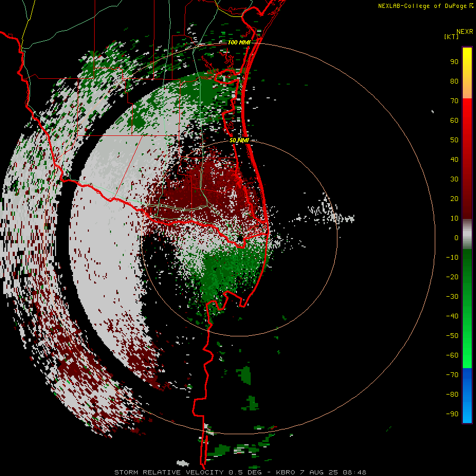Click the positive 30 scale label
This screenshot has width=476, height=476.
click(454, 179)
